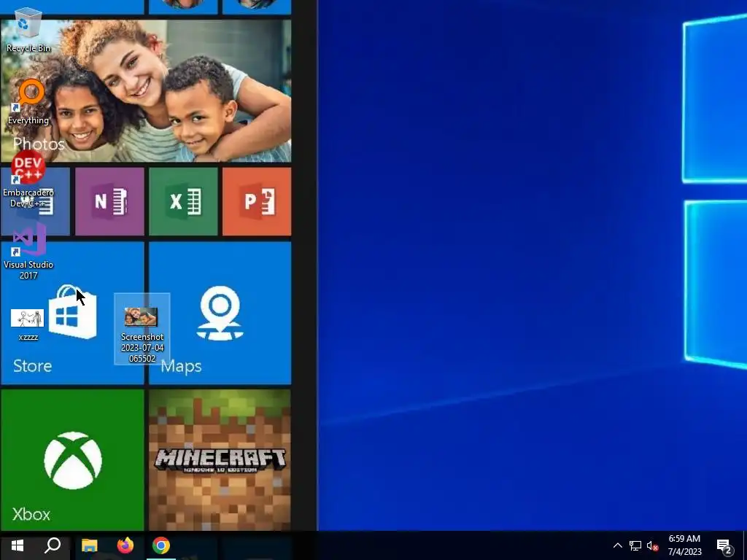Click the muted volume tray icon
747x560 pixels.
(653, 545)
